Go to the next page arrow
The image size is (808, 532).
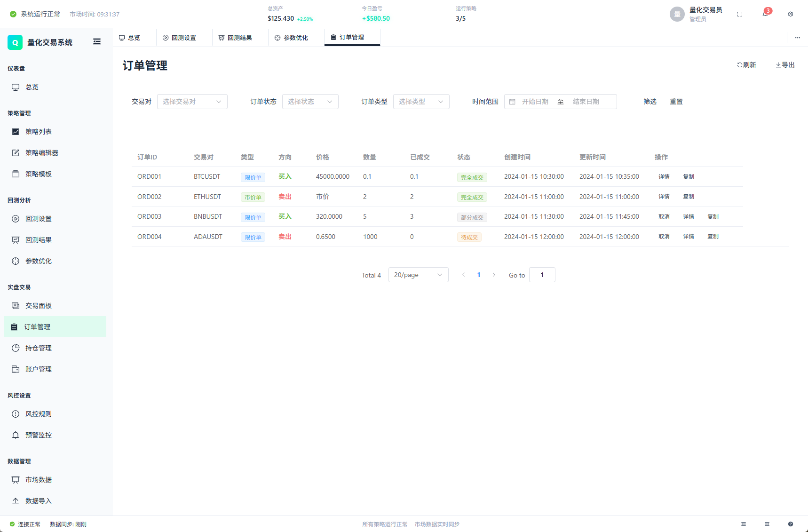(x=494, y=275)
